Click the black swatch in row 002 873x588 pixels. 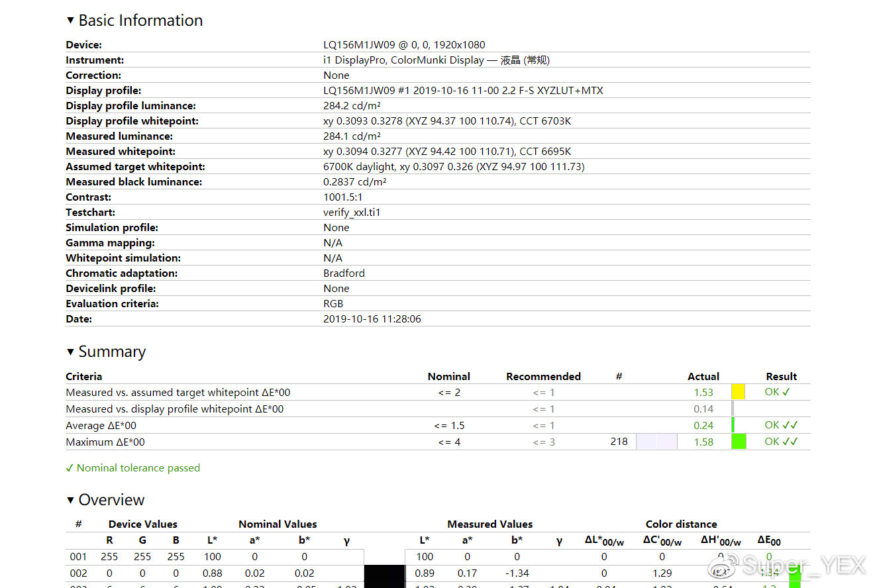tap(384, 573)
